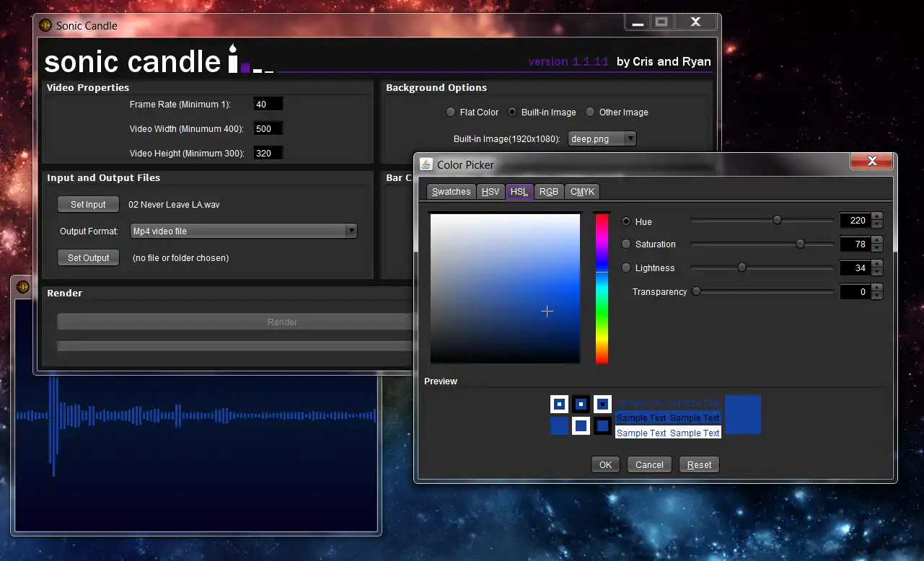Click the Frame Rate input field

[x=268, y=105]
